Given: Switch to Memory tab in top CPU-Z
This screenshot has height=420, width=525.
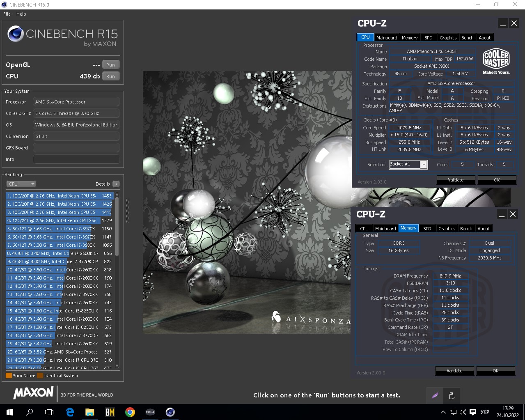Looking at the screenshot, I should click(410, 38).
